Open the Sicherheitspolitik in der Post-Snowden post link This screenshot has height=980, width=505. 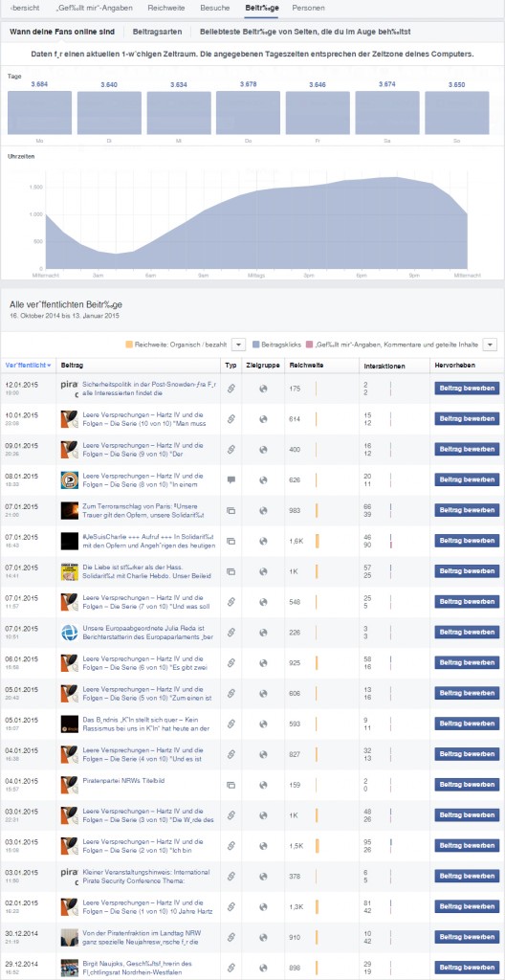(147, 389)
